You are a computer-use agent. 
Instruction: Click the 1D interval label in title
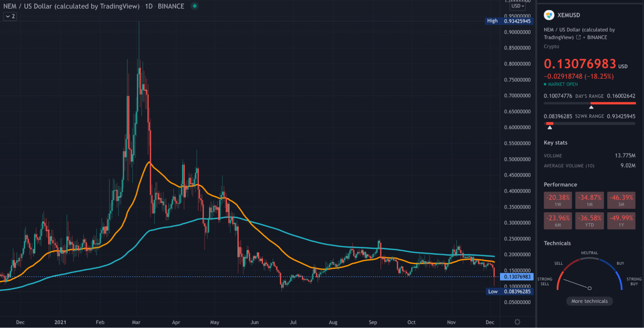149,6
